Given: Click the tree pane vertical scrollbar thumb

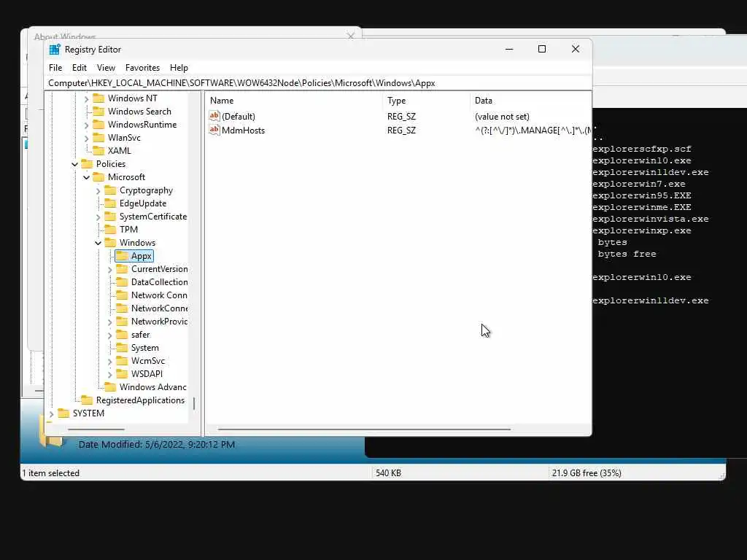Looking at the screenshot, I should tap(194, 403).
